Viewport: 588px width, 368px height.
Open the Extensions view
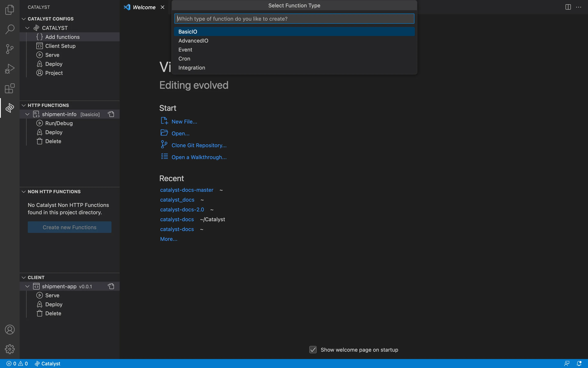pos(10,88)
